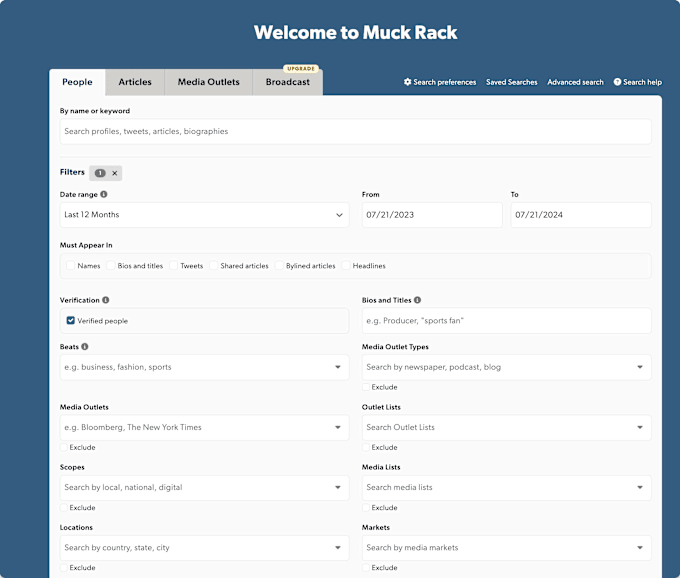Open the Last 12 Months date range dropdown
This screenshot has width=680, height=578.
[204, 215]
